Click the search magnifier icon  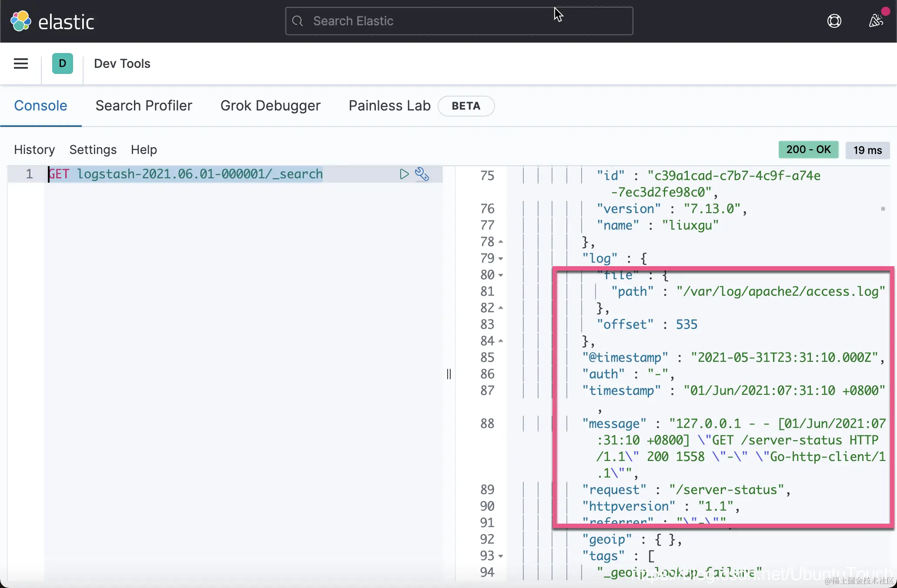[x=298, y=21]
